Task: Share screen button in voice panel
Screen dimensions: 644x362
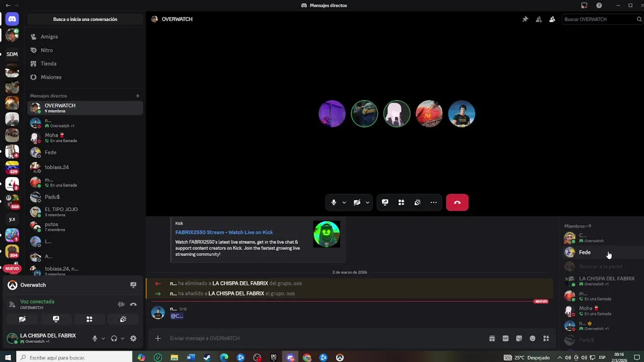Action: [56, 319]
